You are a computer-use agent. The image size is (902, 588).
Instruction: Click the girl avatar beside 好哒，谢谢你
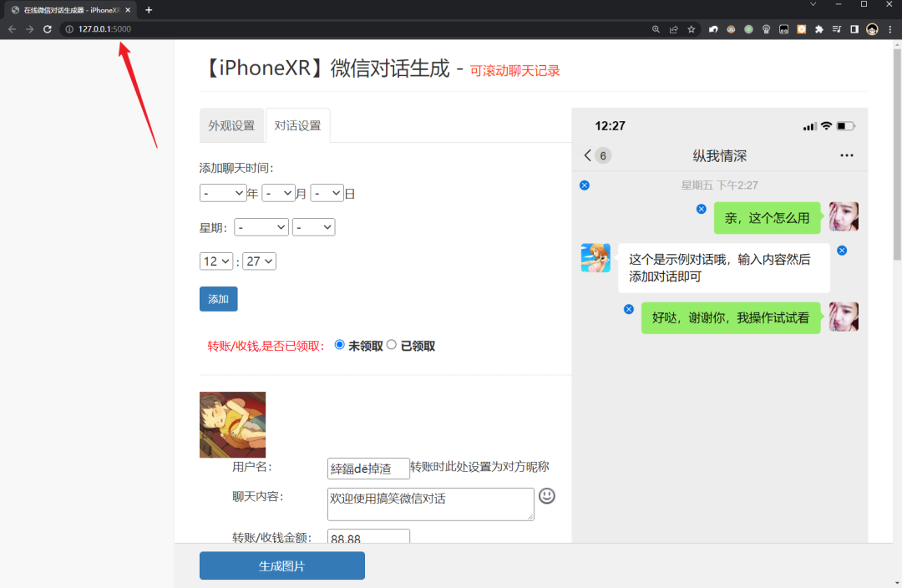pos(844,317)
